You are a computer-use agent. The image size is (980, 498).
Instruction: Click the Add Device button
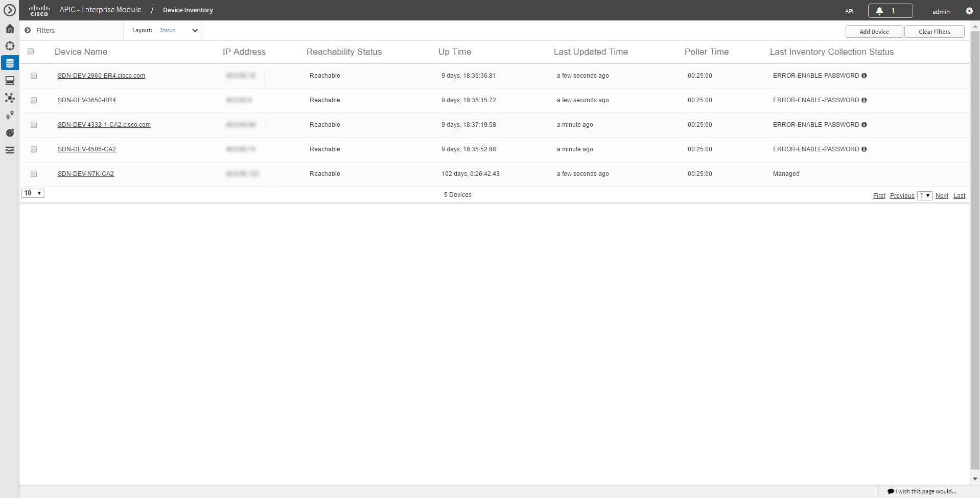click(874, 31)
